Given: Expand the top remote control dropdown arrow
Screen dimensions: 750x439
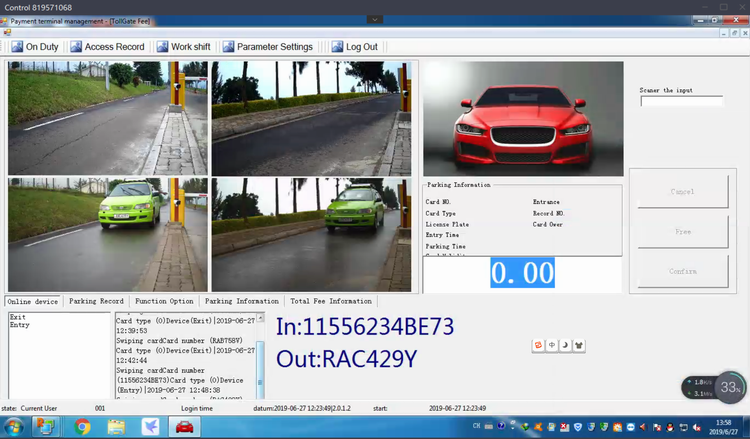Looking at the screenshot, I should [374, 19].
